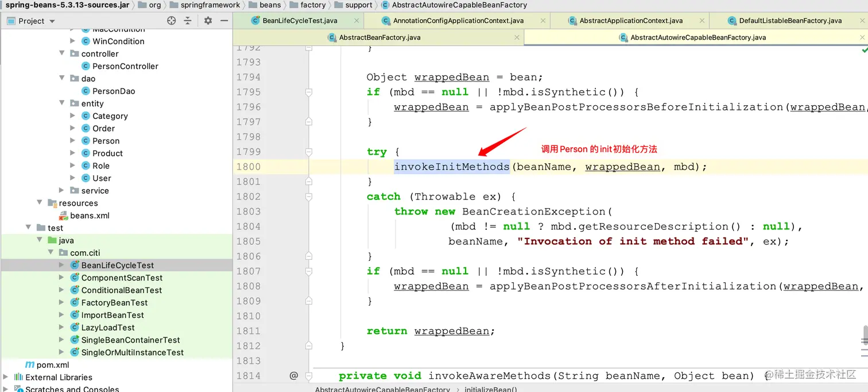Click the Product class icon

(x=86, y=153)
